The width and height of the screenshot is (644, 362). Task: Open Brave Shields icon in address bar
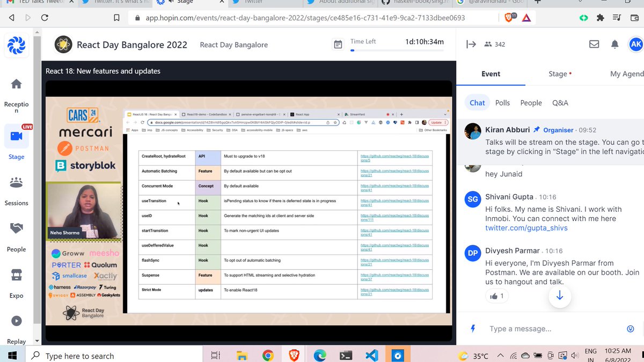[510, 18]
